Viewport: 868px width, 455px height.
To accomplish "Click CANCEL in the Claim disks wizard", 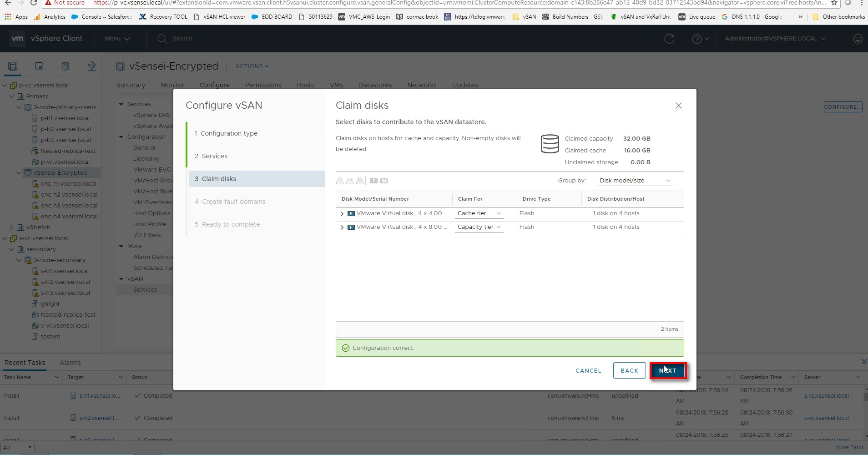I will (x=588, y=371).
